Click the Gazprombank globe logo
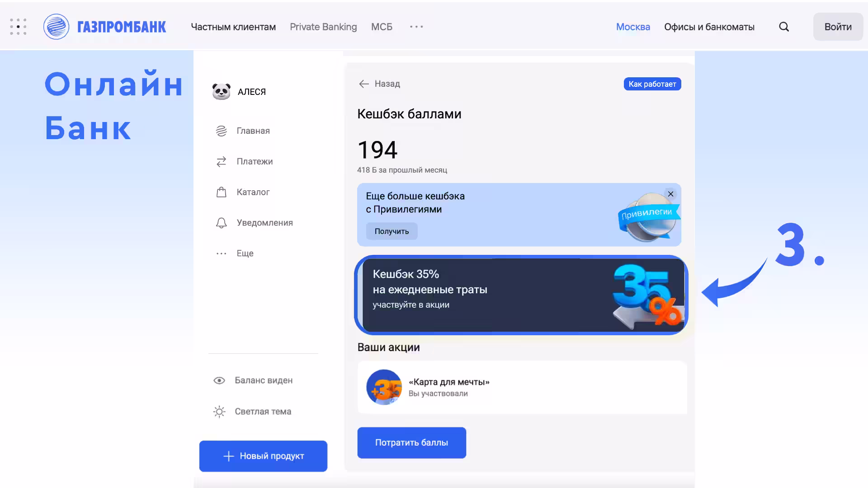 point(56,27)
